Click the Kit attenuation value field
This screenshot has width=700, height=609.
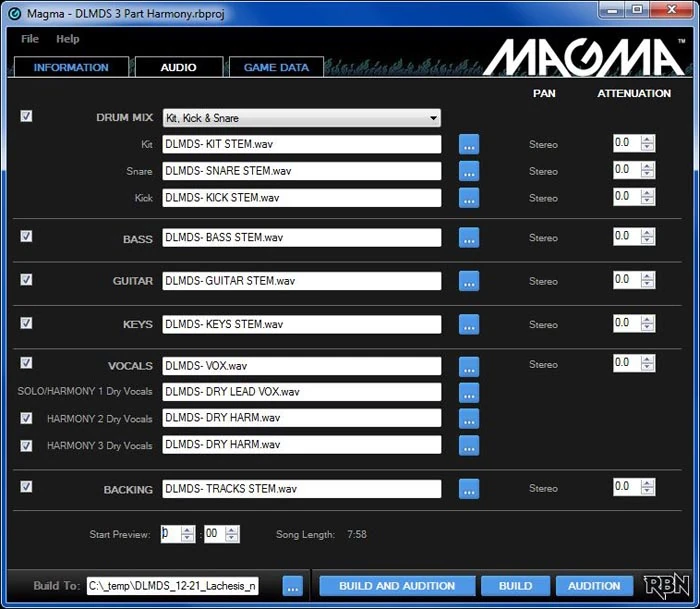(x=627, y=143)
